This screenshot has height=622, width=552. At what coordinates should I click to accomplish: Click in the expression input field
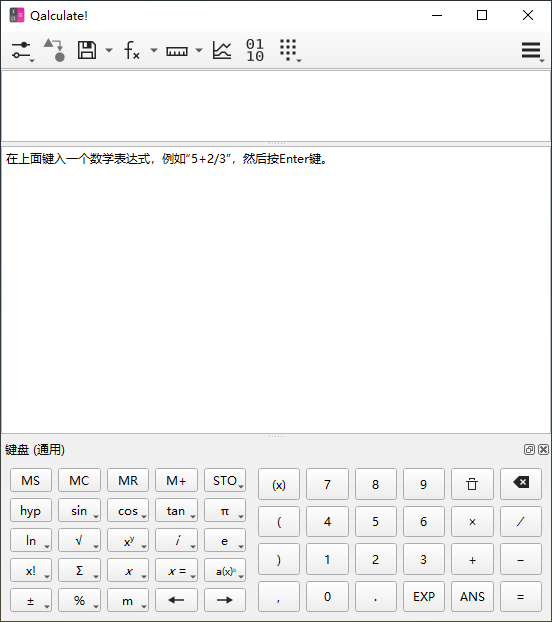coord(276,106)
